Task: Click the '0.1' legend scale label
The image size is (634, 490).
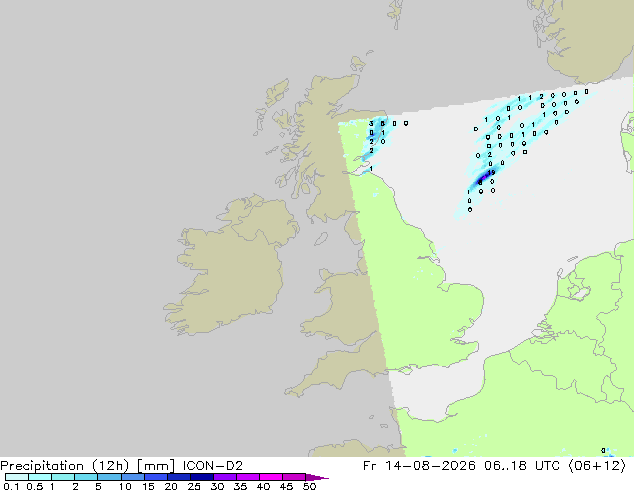Action: 11,486
